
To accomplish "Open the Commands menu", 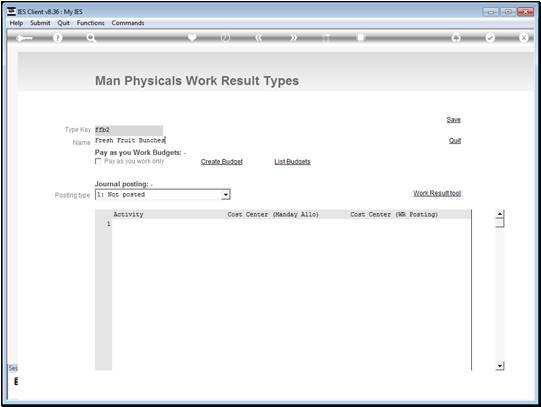I will [128, 23].
